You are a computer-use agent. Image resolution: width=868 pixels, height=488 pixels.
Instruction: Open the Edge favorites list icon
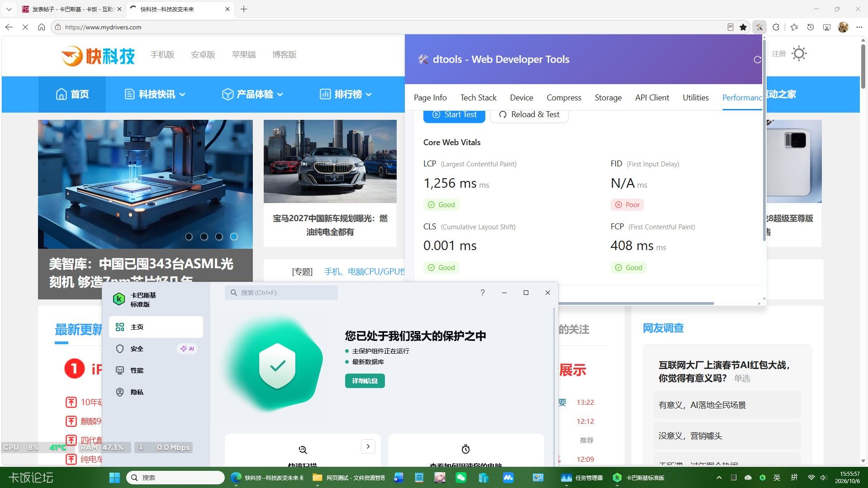point(794,27)
